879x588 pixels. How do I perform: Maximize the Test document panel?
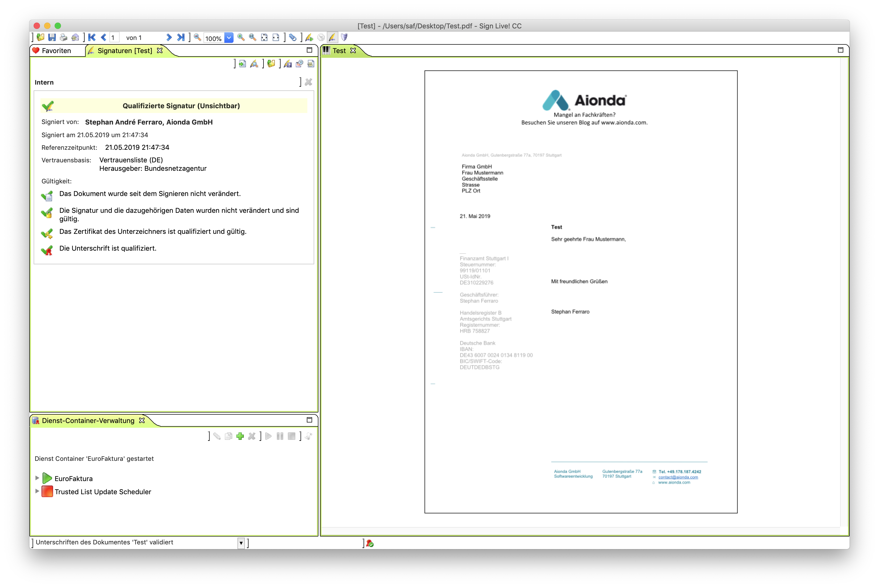tap(840, 50)
